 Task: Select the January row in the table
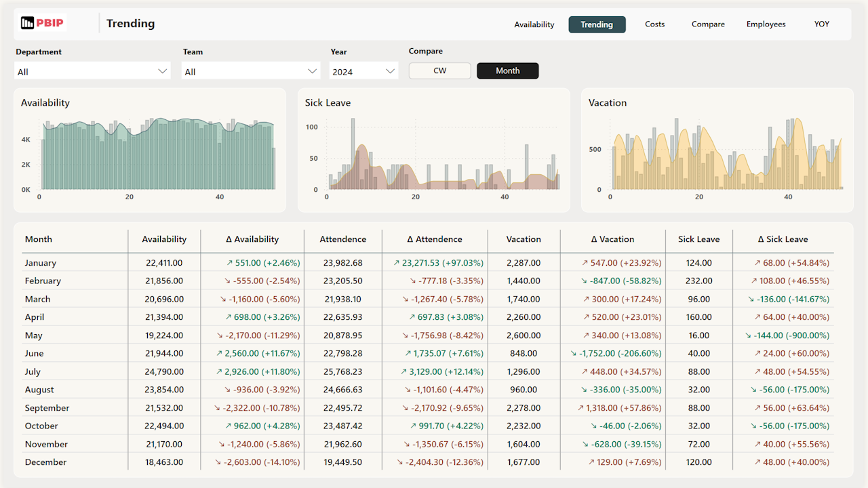(x=43, y=262)
